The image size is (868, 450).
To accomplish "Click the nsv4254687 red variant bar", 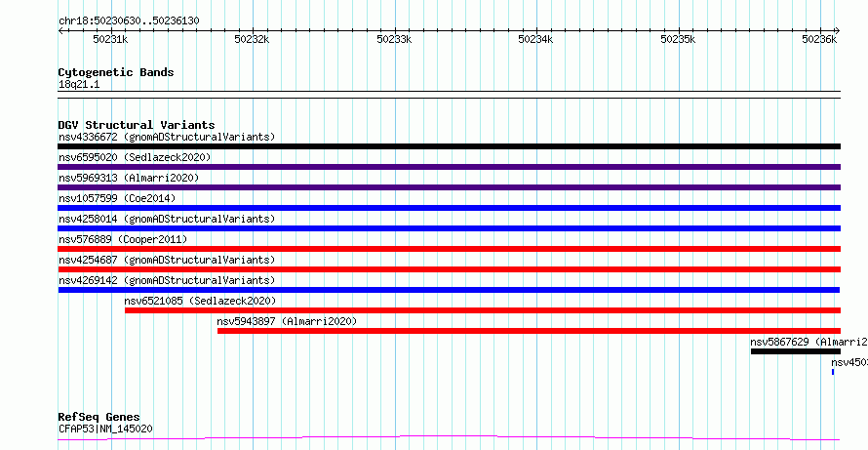I will (449, 269).
